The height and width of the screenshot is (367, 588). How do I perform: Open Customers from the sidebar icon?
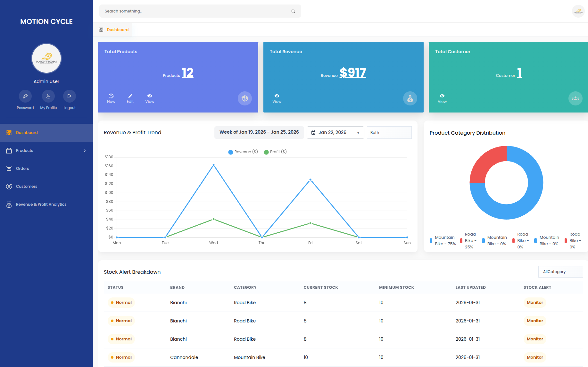[x=9, y=186]
